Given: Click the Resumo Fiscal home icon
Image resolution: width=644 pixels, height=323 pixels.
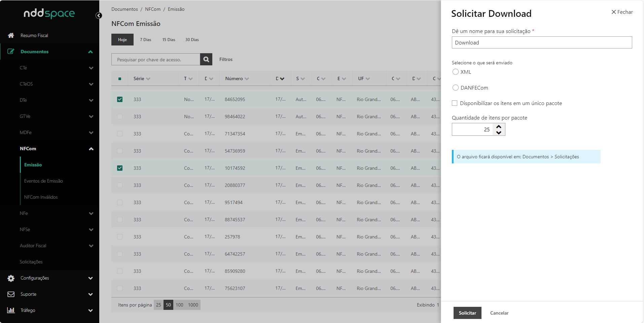Looking at the screenshot, I should point(11,35).
